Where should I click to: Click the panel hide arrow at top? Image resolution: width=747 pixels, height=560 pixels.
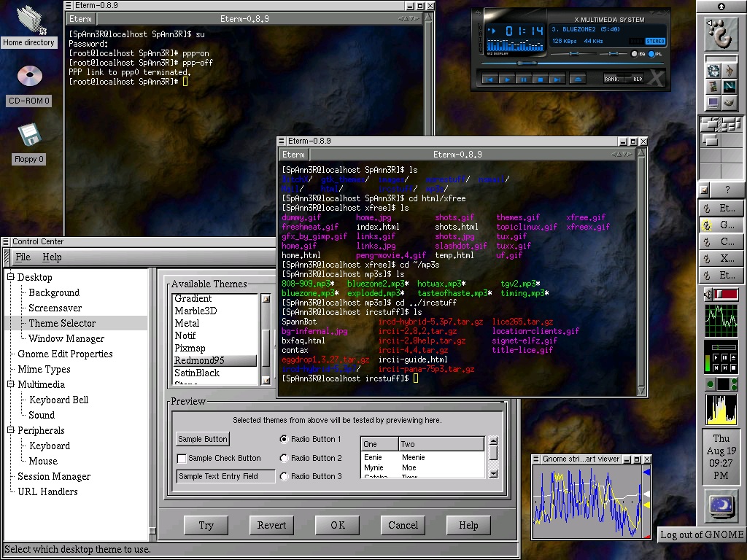[x=721, y=6]
